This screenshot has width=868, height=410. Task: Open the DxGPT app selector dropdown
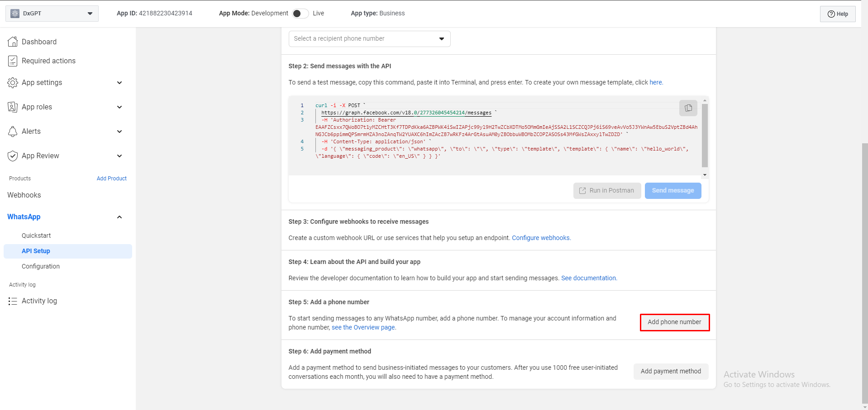pyautogui.click(x=52, y=14)
